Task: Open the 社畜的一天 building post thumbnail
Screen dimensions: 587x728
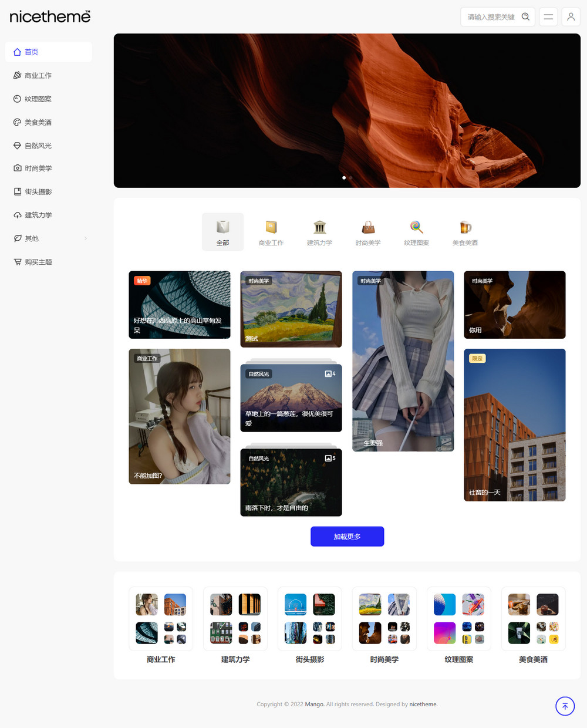Action: tap(514, 425)
